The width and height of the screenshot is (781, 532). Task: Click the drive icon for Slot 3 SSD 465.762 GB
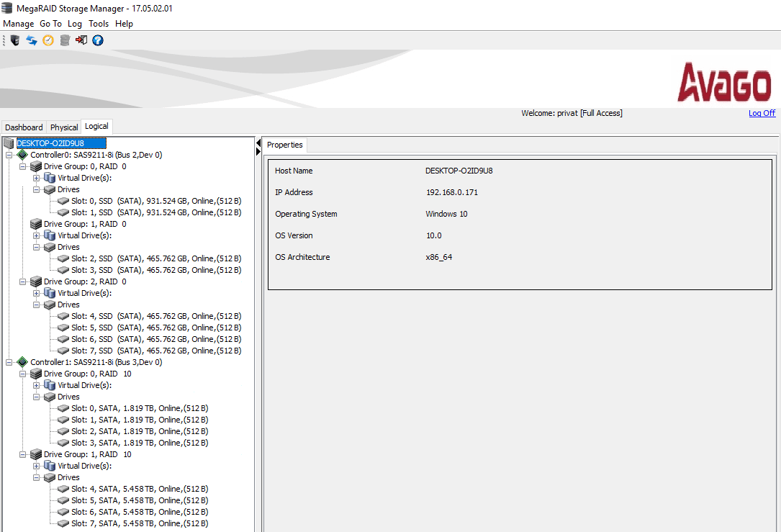tap(63, 270)
